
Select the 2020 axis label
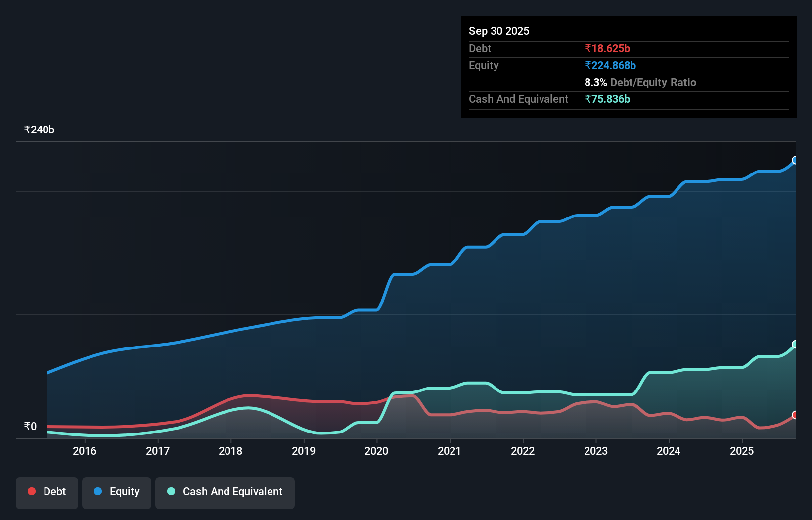[x=376, y=451]
